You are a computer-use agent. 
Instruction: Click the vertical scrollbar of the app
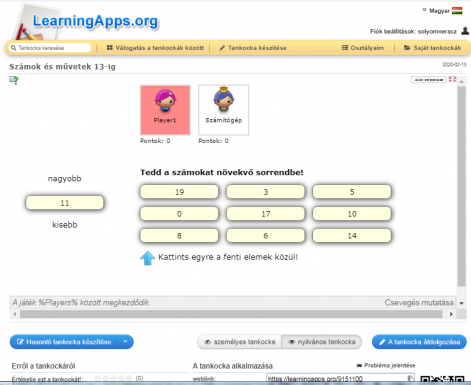[x=461, y=187]
